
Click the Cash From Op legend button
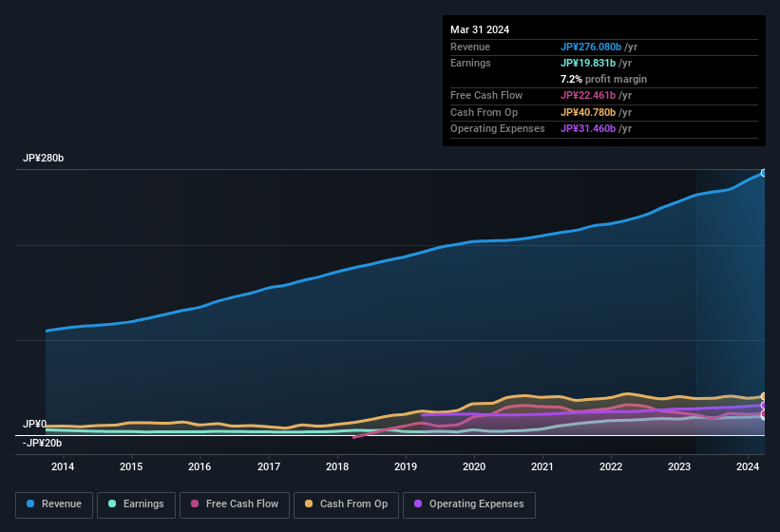[345, 504]
